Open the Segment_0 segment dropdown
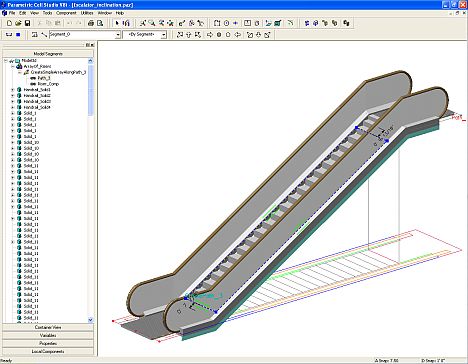The image size is (468, 364). tap(118, 35)
